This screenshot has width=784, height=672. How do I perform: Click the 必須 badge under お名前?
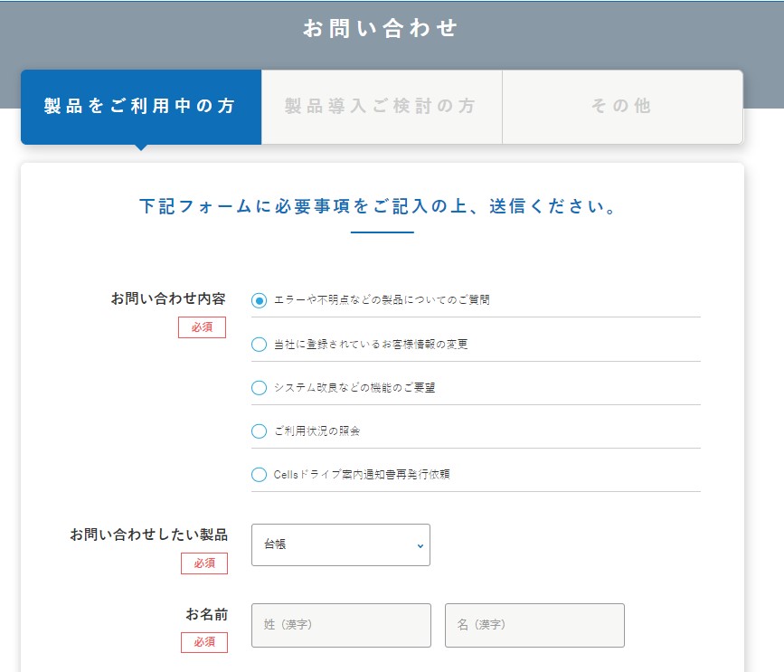point(203,643)
